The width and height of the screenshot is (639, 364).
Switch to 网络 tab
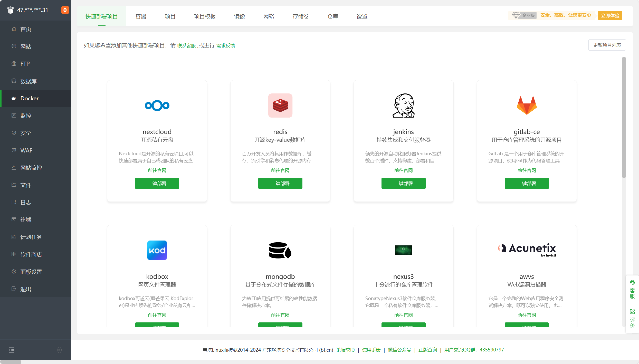point(269,16)
